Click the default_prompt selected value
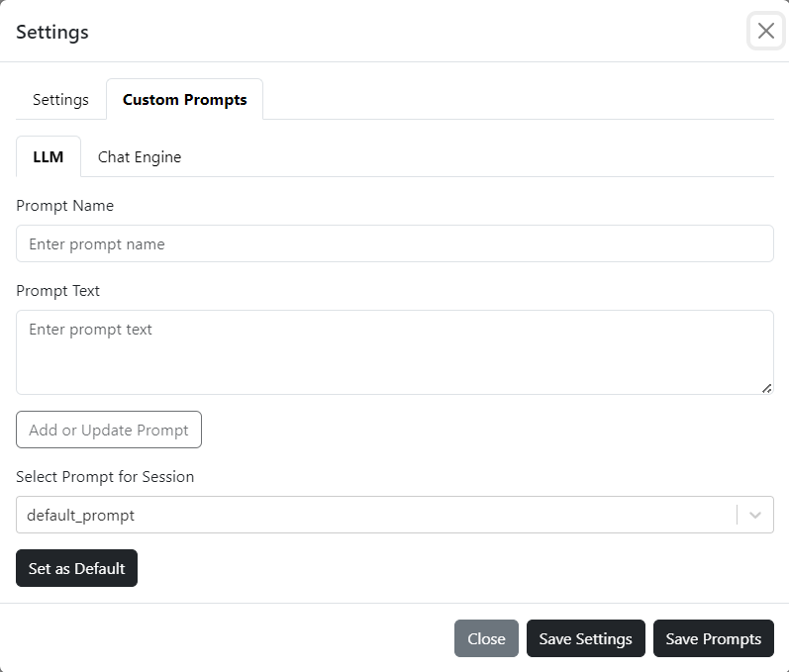The height and width of the screenshot is (672, 789). (81, 515)
